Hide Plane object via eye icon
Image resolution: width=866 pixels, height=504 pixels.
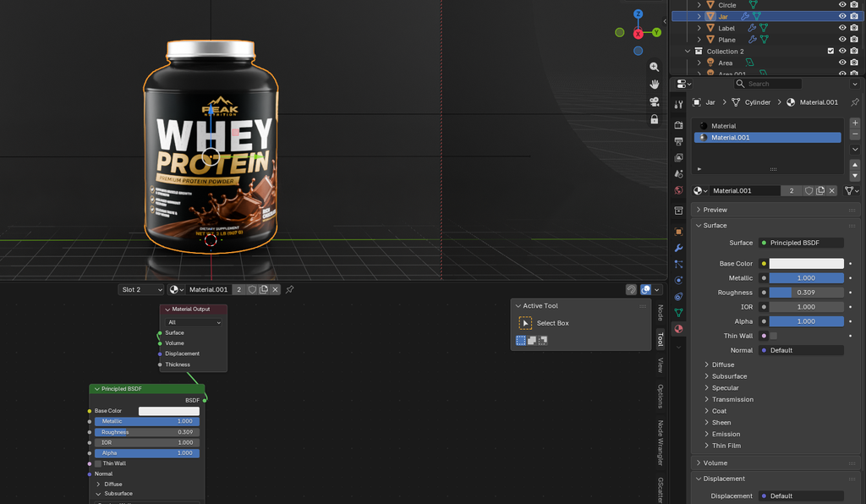click(842, 39)
